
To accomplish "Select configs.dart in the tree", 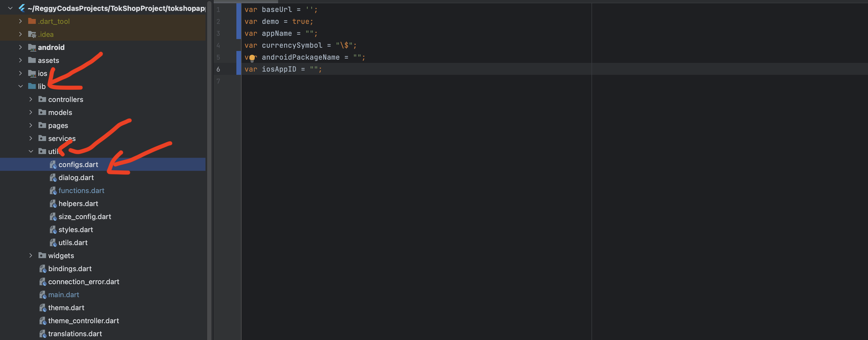I will pyautogui.click(x=78, y=164).
